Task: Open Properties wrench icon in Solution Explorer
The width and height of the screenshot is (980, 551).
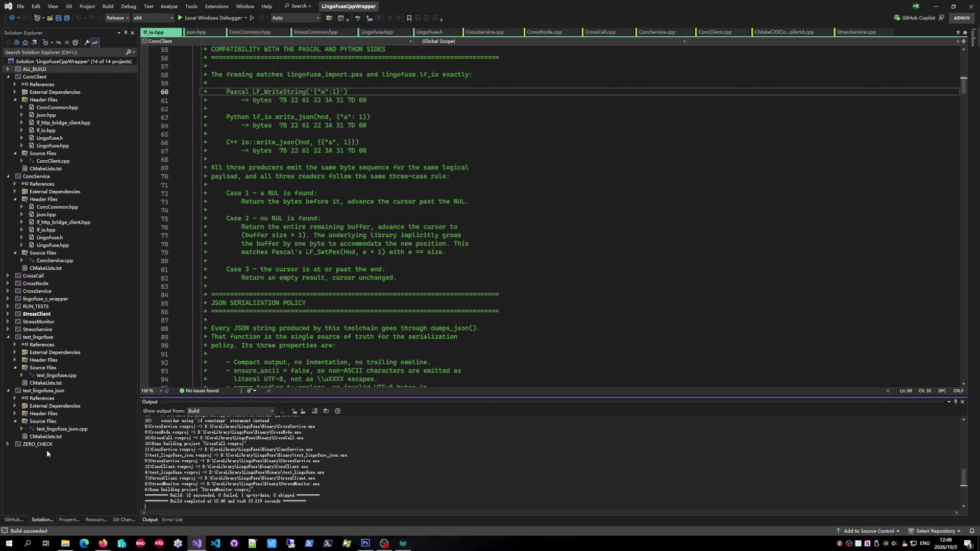Action: [x=87, y=43]
